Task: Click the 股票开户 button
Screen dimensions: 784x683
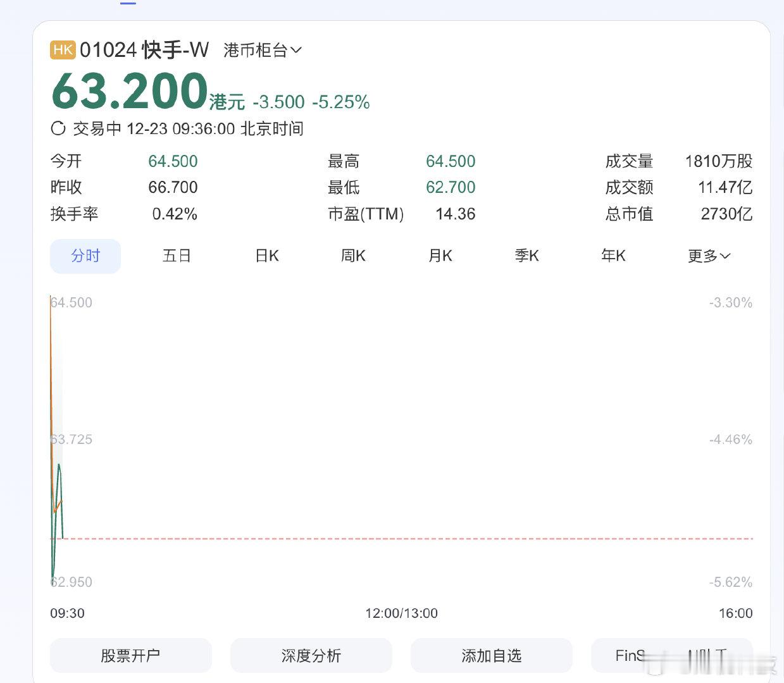Action: click(x=131, y=656)
